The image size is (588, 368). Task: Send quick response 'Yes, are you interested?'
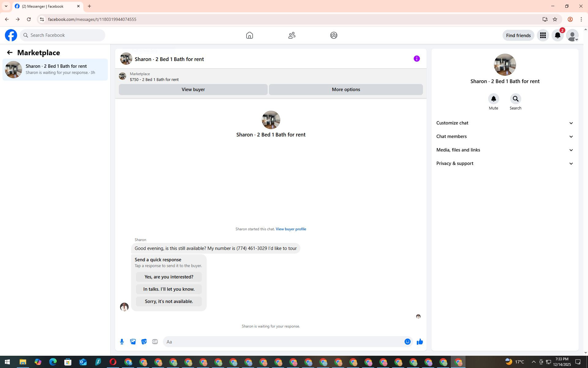click(169, 277)
